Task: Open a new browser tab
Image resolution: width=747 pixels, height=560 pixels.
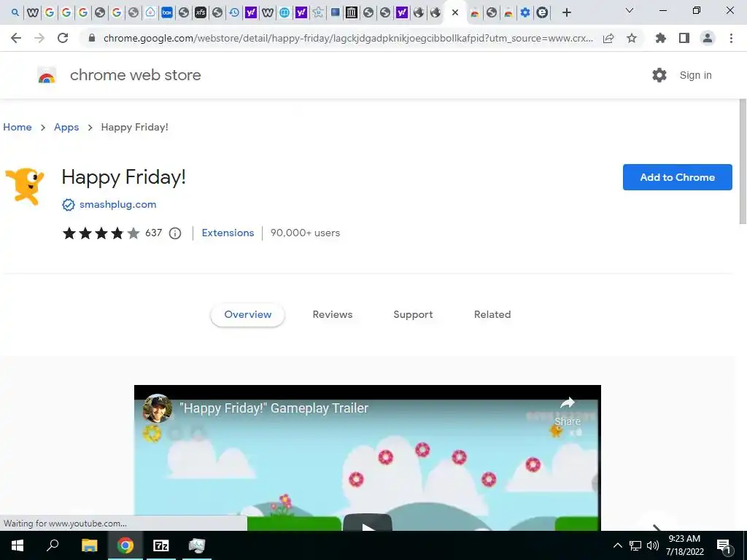Action: tap(566, 12)
